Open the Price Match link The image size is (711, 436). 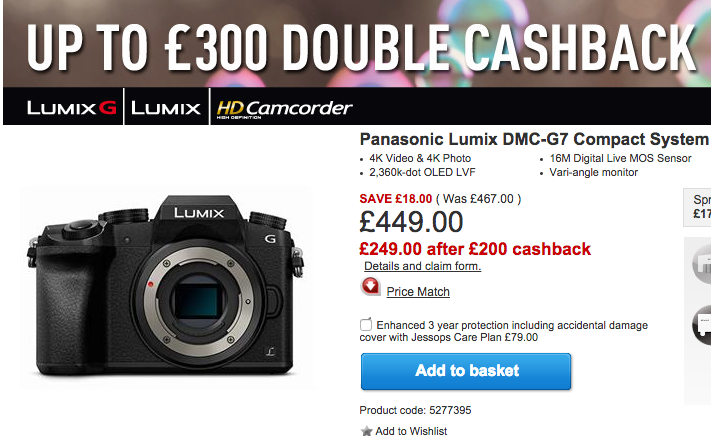pos(418,292)
